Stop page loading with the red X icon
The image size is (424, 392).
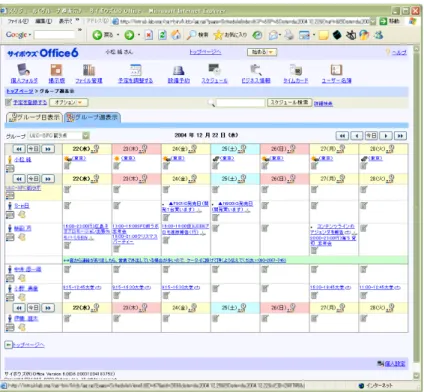(x=149, y=35)
